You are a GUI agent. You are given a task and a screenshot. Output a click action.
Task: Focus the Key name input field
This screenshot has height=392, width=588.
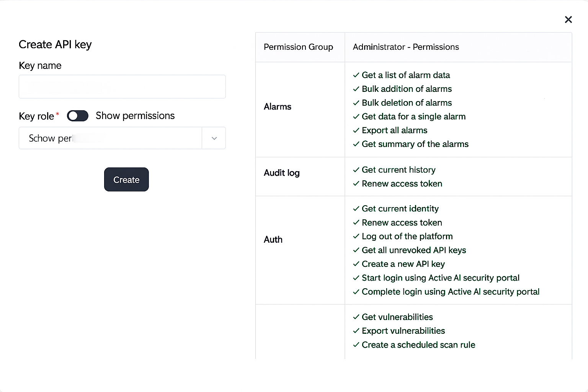coord(122,87)
